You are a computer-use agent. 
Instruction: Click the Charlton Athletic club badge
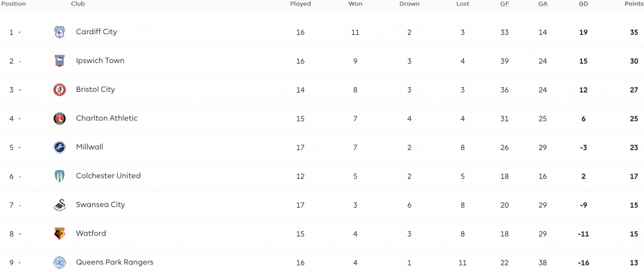pos(59,119)
